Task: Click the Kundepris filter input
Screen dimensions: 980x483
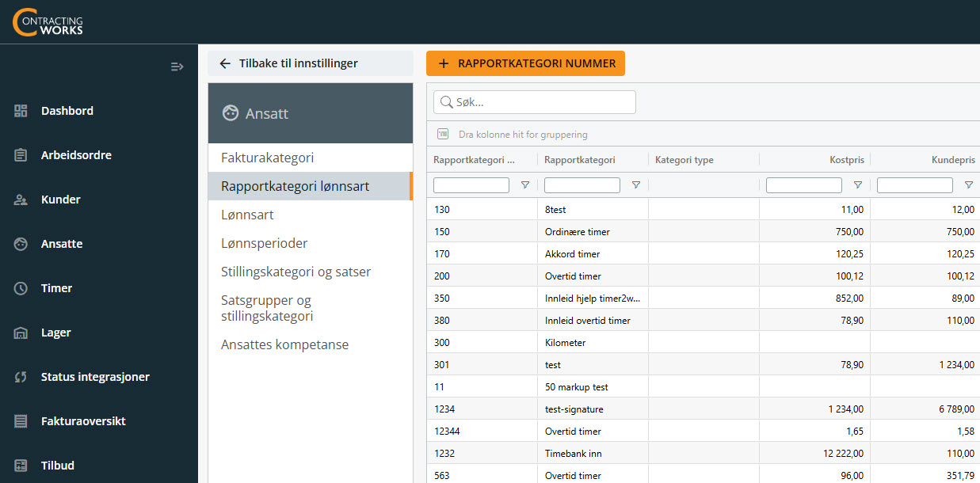Action: [x=915, y=185]
